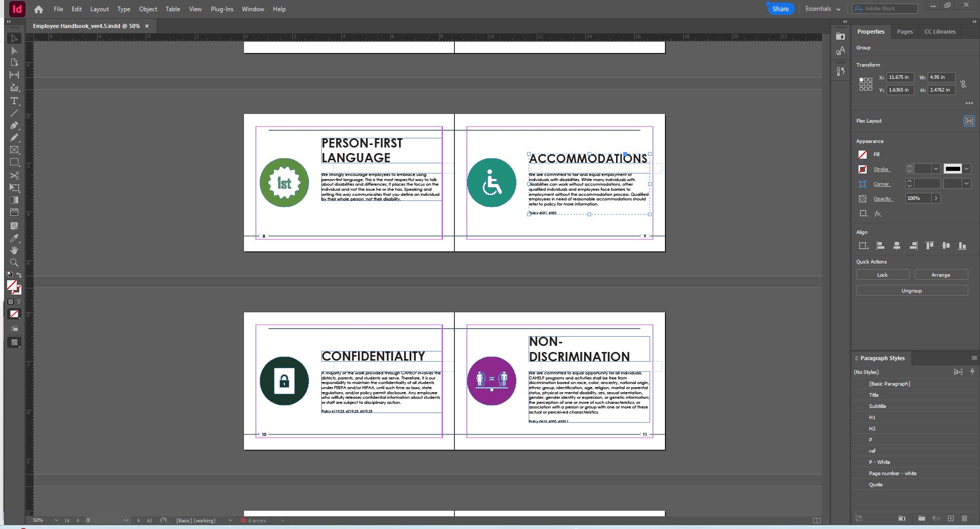The width and height of the screenshot is (980, 529).
Task: Pick the Eyedropper tool
Action: coord(14,238)
